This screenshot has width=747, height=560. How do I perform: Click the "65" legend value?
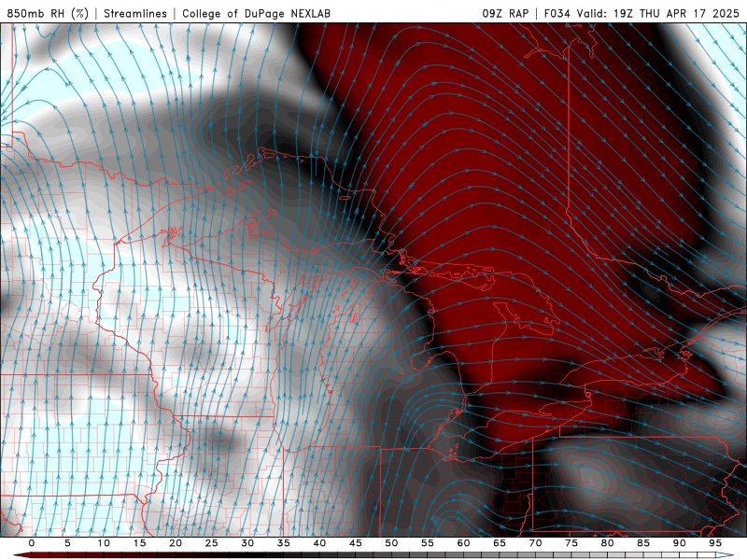500,543
